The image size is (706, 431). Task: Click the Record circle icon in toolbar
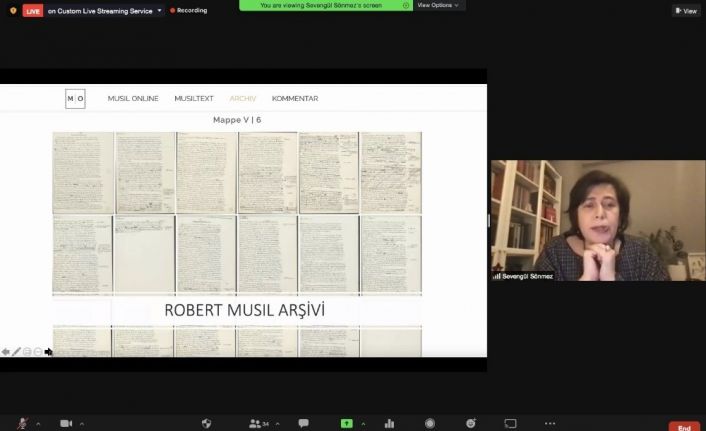click(x=430, y=423)
